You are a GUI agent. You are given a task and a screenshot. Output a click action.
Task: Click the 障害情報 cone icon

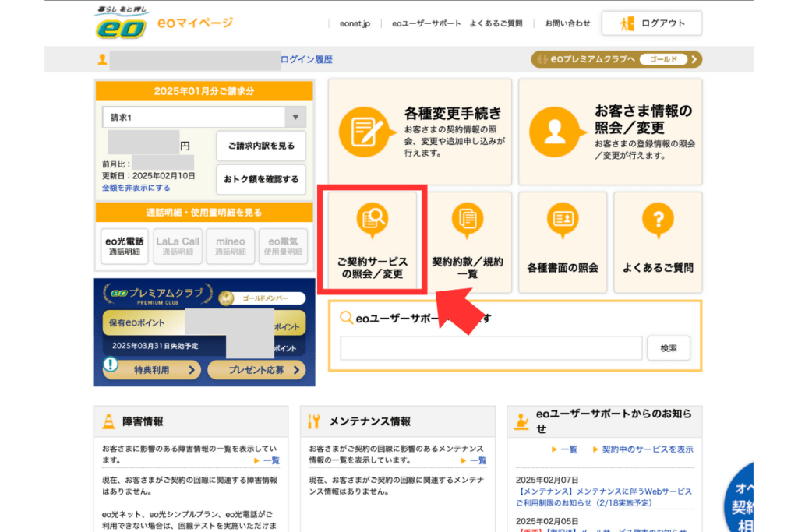click(108, 421)
